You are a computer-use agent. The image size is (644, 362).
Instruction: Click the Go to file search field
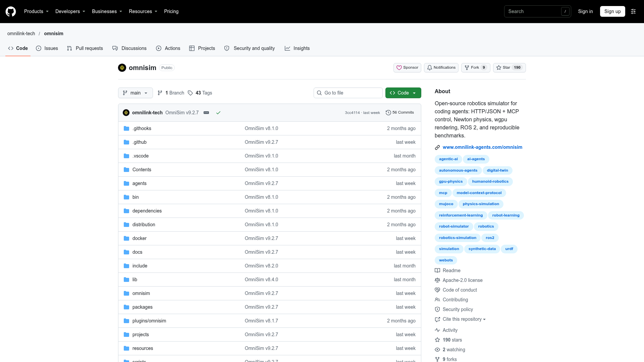pos(348,93)
